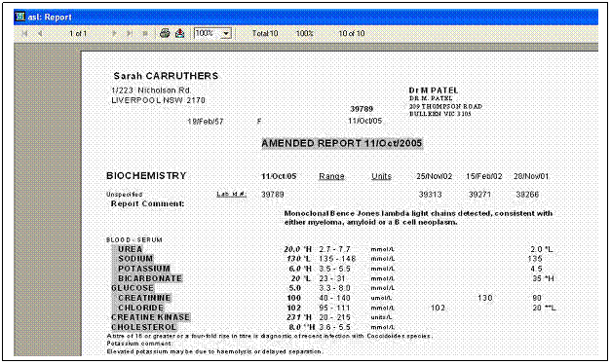Screen dimensions: 611x364
Task: Click the Range column header
Action: pos(331,176)
